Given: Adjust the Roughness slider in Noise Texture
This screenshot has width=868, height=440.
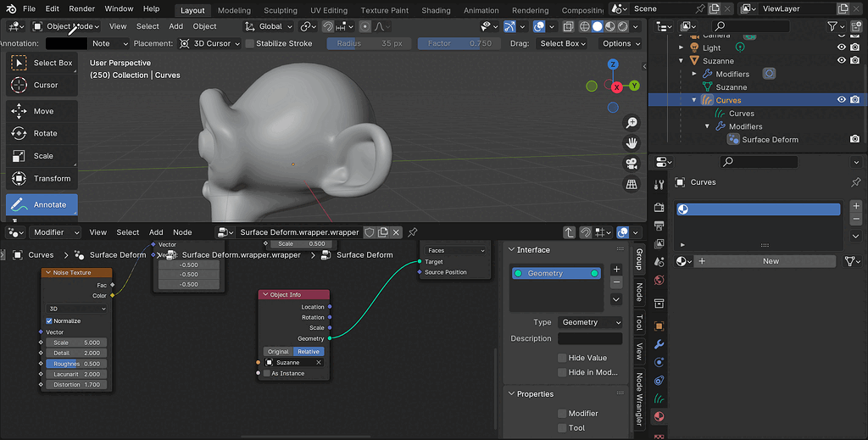Looking at the screenshot, I should pyautogui.click(x=76, y=365).
